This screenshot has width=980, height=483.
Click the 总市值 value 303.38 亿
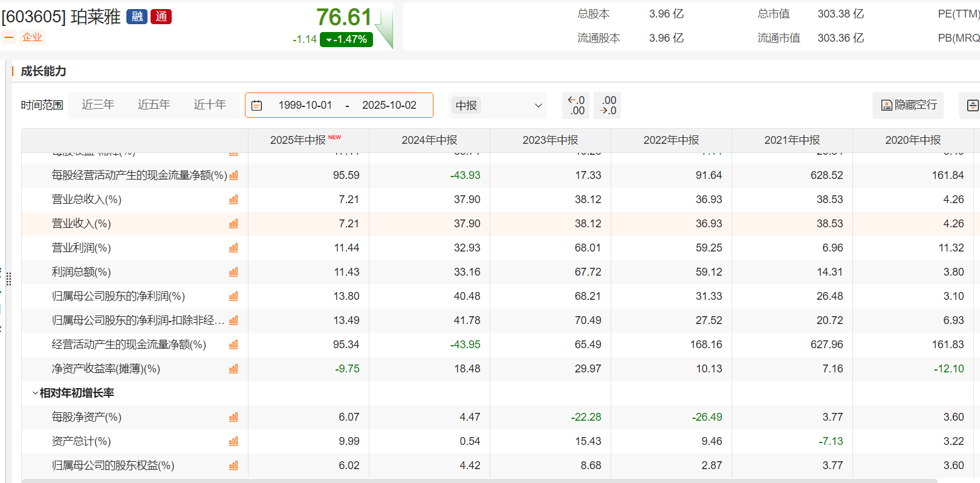(841, 14)
